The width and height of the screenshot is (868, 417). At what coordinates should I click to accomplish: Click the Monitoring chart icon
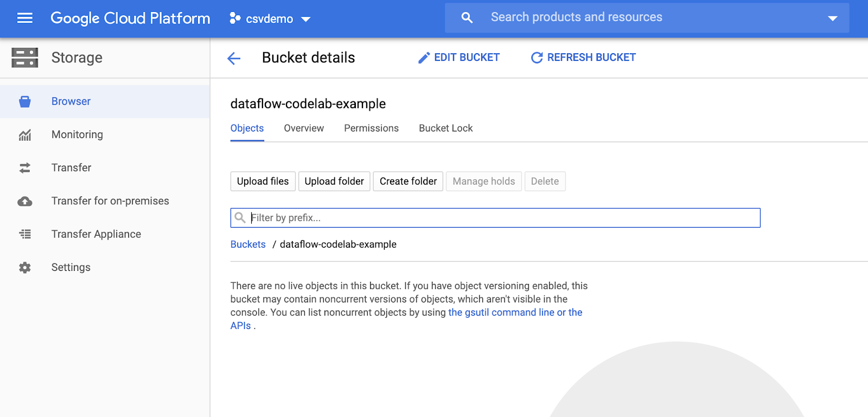[x=25, y=135]
